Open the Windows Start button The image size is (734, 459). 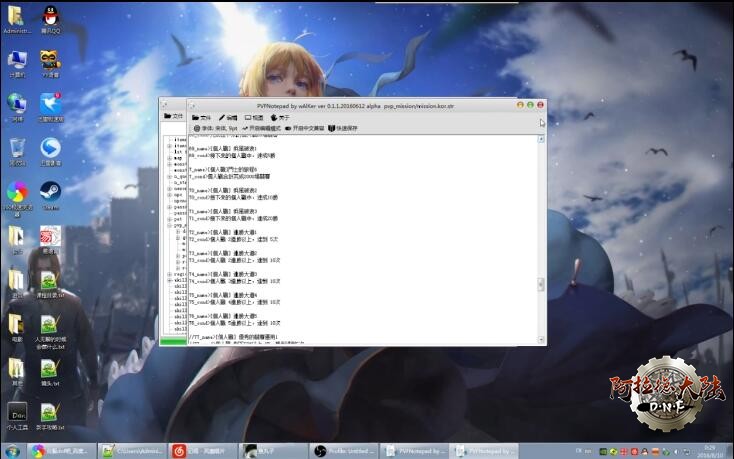pos(13,451)
